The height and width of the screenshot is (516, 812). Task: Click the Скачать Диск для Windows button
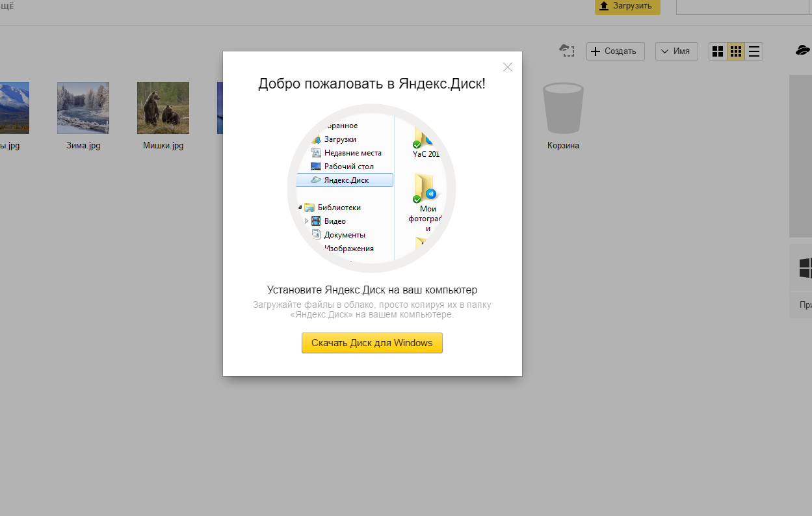tap(372, 343)
